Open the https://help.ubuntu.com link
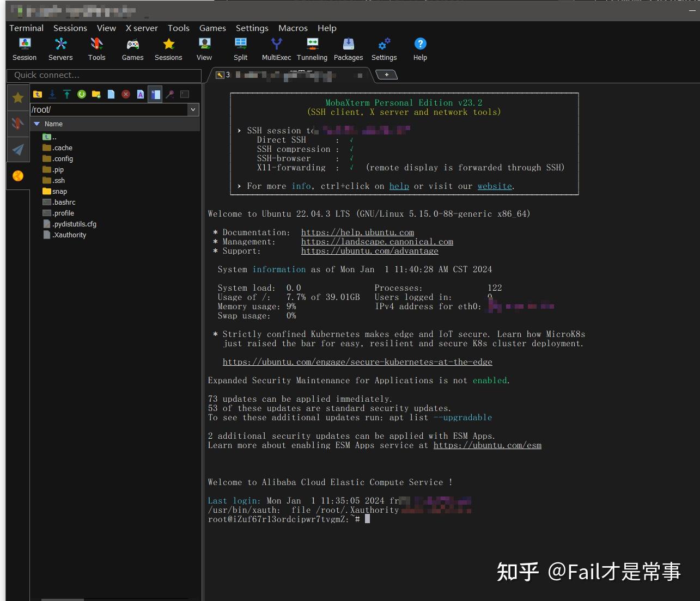 357,232
